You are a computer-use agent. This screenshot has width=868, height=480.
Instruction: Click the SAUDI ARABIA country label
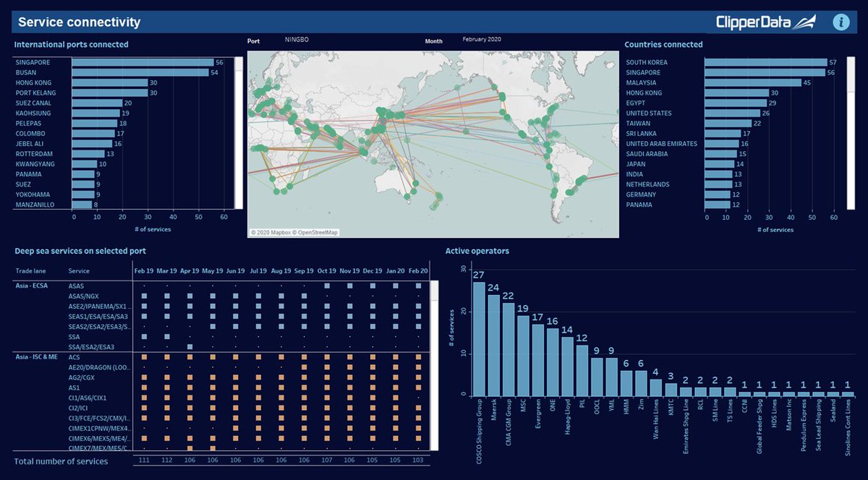tap(650, 154)
